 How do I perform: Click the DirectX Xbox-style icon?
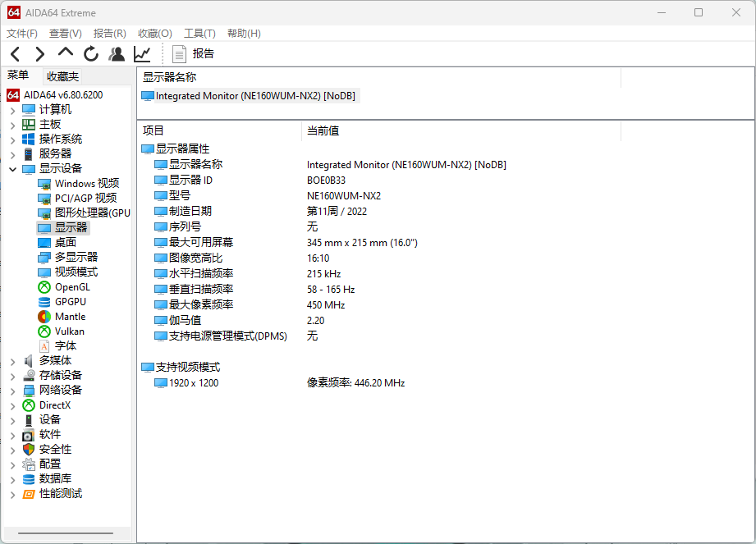click(29, 405)
